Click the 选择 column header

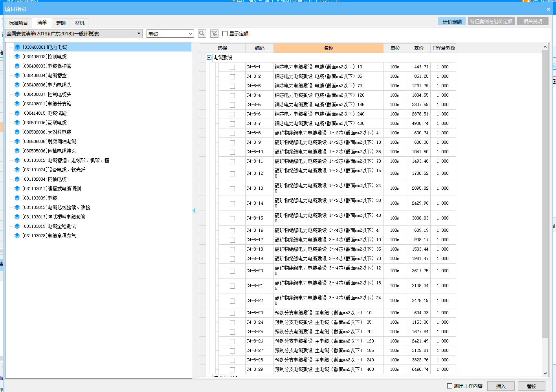[222, 48]
